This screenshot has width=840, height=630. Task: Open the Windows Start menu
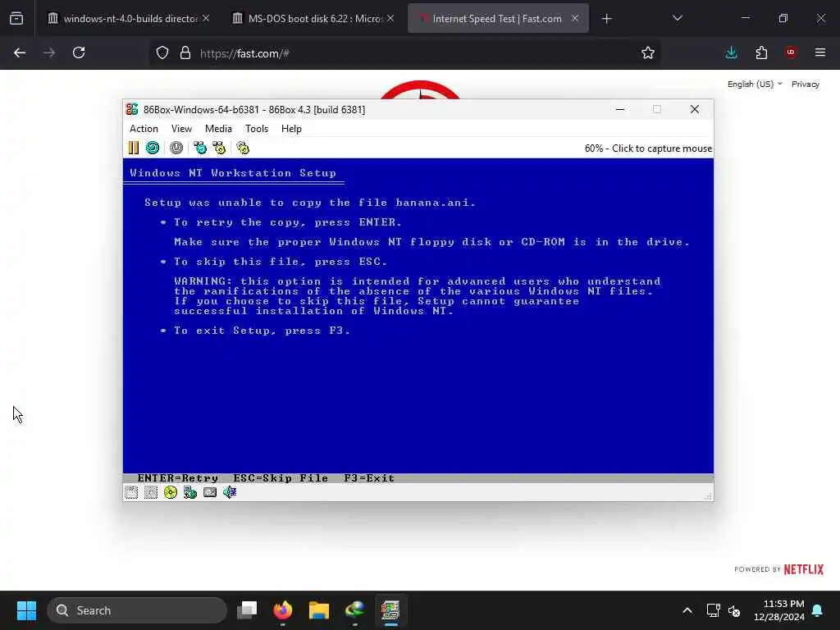(26, 610)
